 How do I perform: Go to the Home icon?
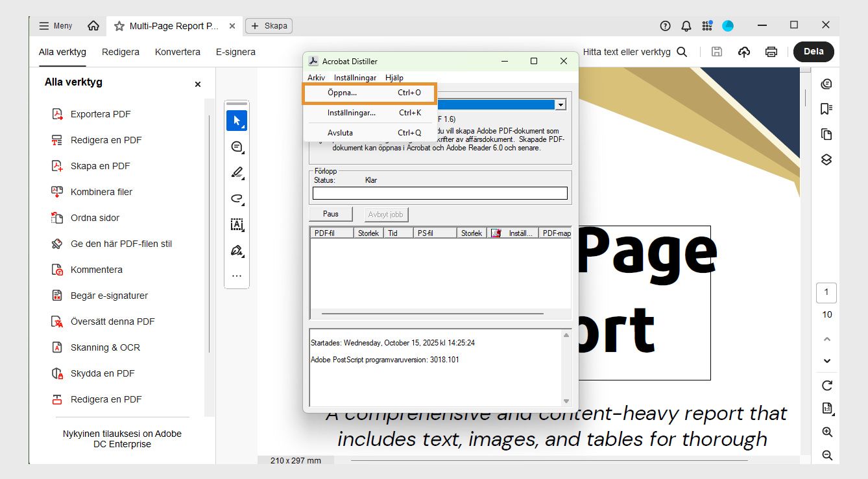[93, 26]
